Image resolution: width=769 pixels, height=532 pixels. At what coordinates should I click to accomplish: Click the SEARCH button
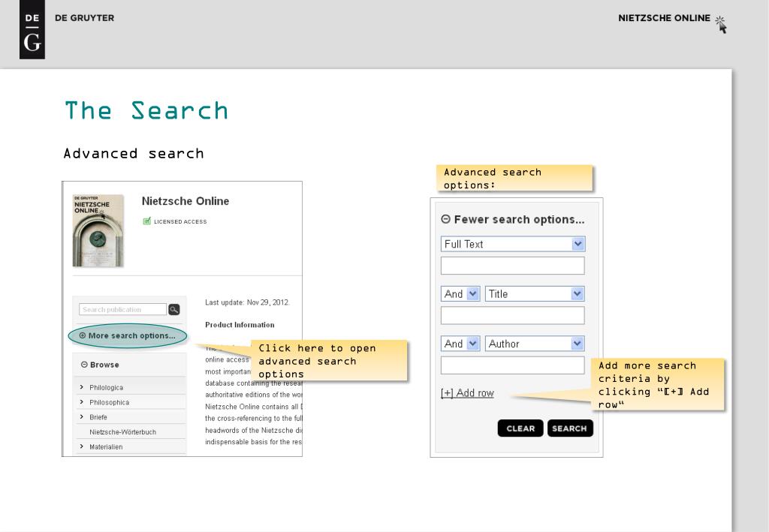tap(570, 428)
